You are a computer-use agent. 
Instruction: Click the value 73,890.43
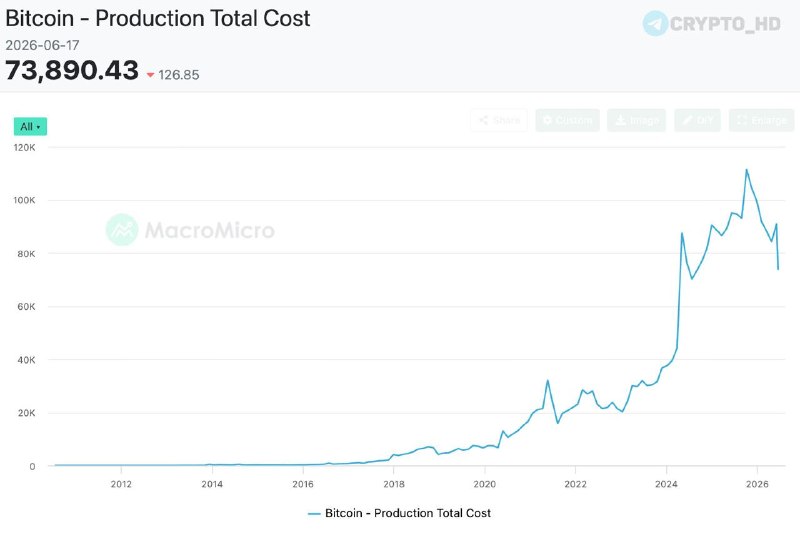[x=72, y=70]
